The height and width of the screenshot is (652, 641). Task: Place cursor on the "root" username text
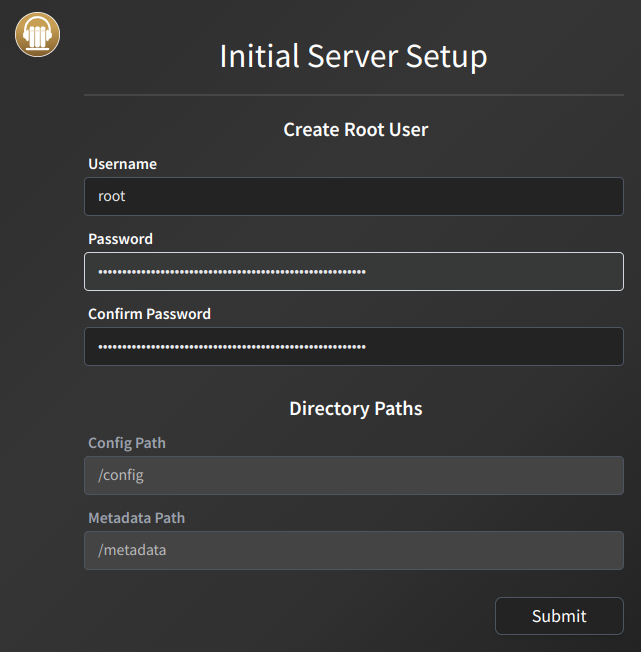pyautogui.click(x=111, y=196)
